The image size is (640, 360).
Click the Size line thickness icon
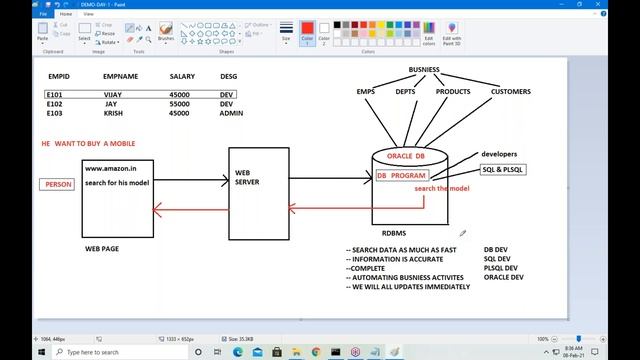click(x=286, y=28)
